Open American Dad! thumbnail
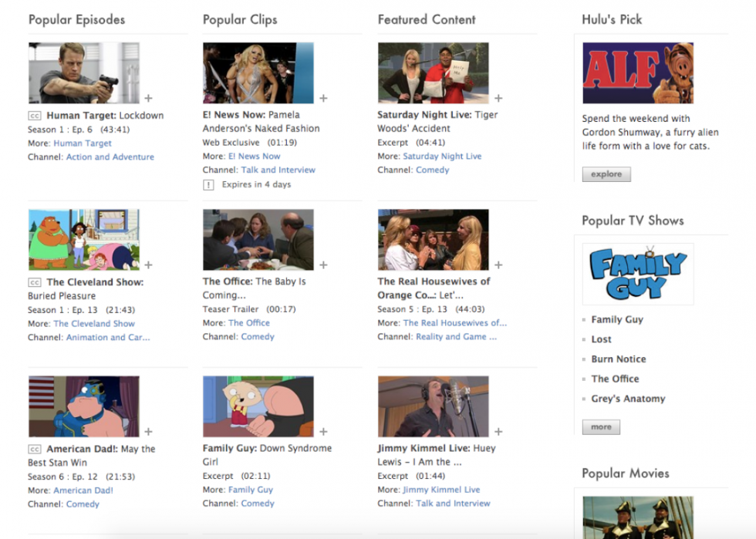756x539 pixels. 84,406
